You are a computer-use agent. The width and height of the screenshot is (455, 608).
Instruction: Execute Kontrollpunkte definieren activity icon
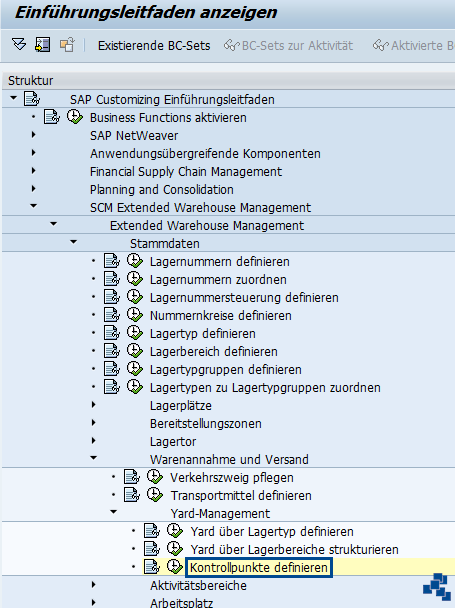175,567
